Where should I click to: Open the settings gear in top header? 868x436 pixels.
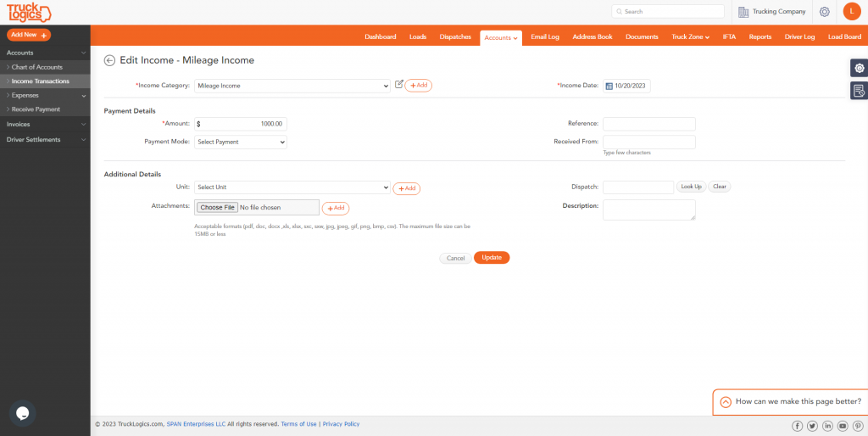(824, 12)
